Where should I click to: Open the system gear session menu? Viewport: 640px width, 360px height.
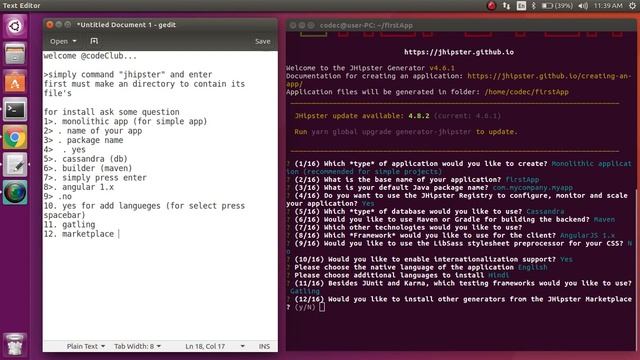[632, 6]
